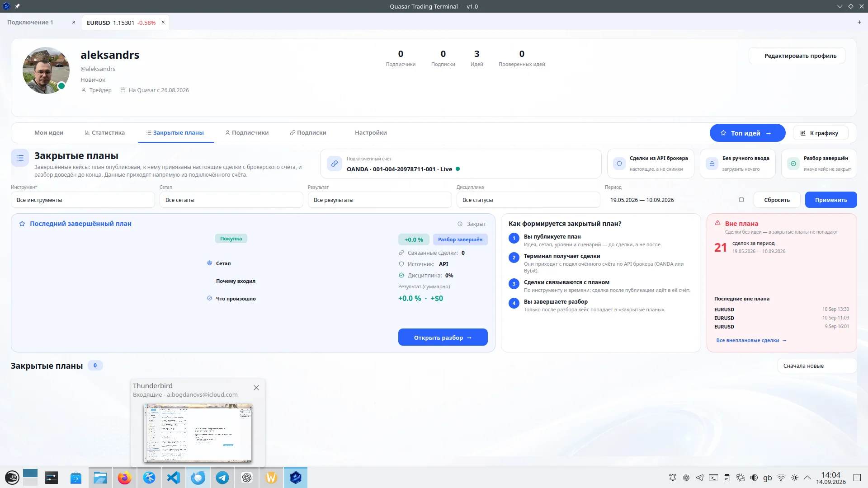Screen dimensions: 868x488
Task: Open Visual Studio Code from the taskbar
Action: click(174, 478)
